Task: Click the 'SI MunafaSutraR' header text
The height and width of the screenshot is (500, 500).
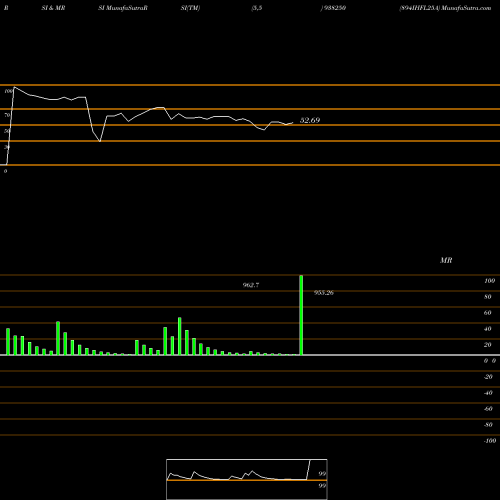Action: click(x=123, y=8)
